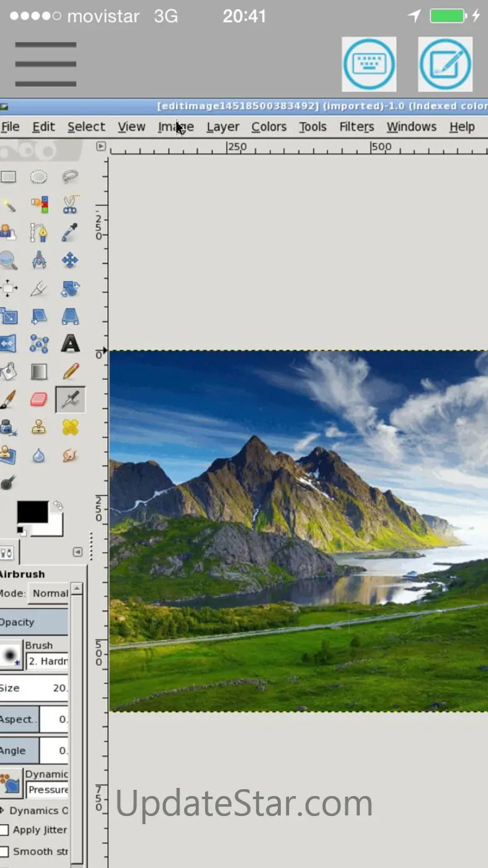Open the Colors menu
The image size is (488, 868).
click(x=269, y=127)
